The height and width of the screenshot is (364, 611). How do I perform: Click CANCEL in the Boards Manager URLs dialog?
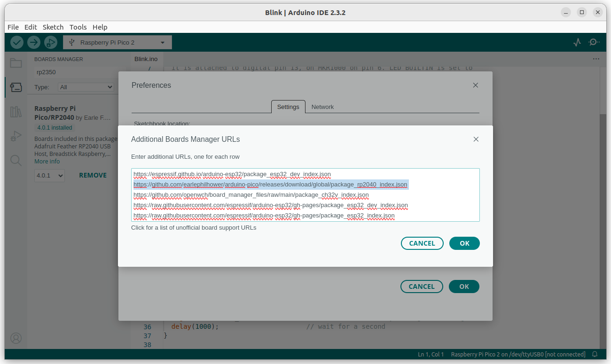[x=422, y=243]
